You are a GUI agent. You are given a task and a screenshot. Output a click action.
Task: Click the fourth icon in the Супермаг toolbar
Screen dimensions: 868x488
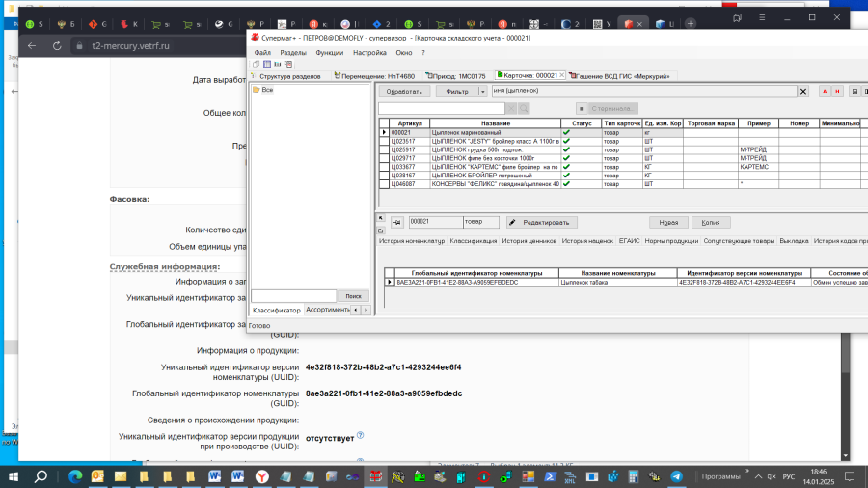[288, 65]
